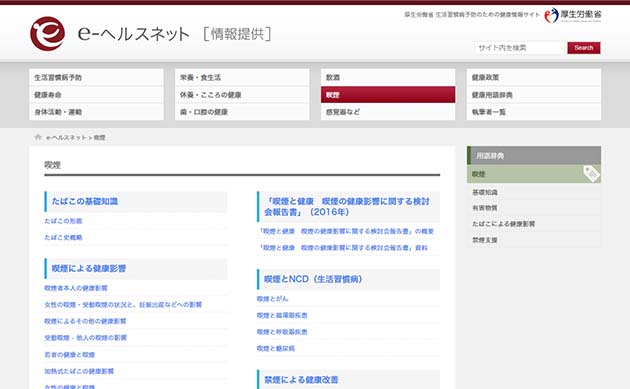Open 若者の健康と喫煙 link
This screenshot has width=630, height=389.
(70, 354)
